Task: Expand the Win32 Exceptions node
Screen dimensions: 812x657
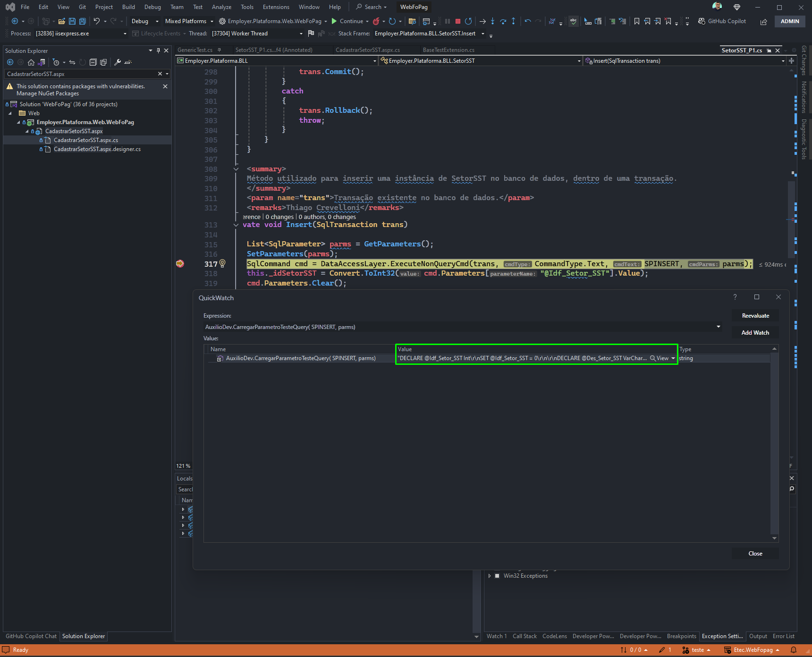Action: click(490, 576)
